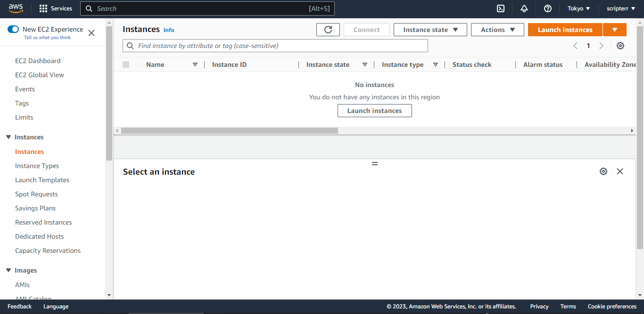Open Spot Requests page
The height and width of the screenshot is (314, 644).
click(36, 194)
